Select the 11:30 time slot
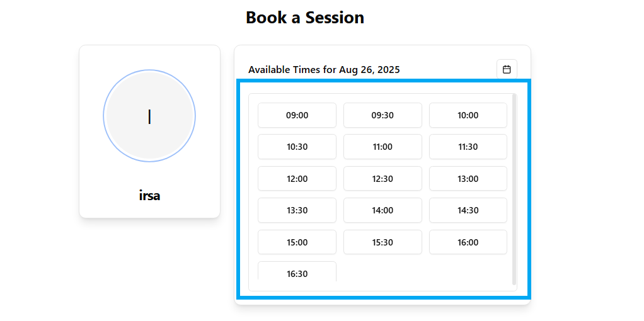644x321 pixels. pyautogui.click(x=468, y=147)
